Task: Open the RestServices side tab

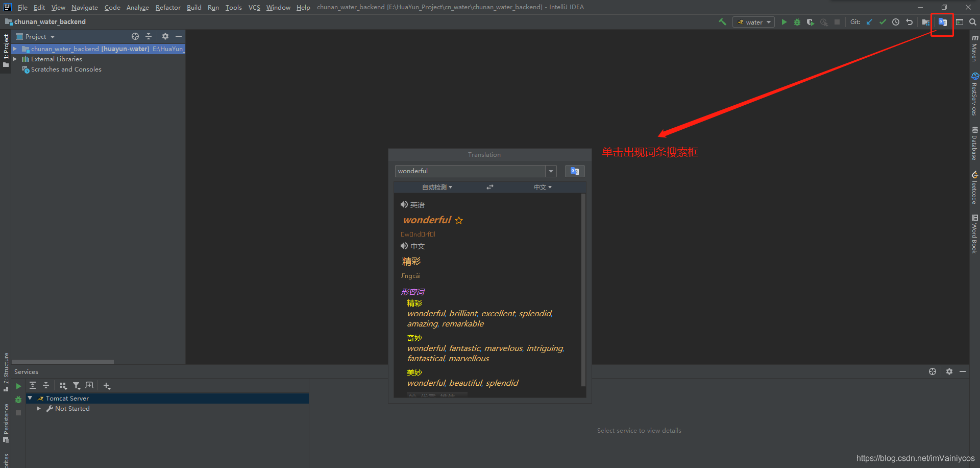Action: tap(974, 94)
